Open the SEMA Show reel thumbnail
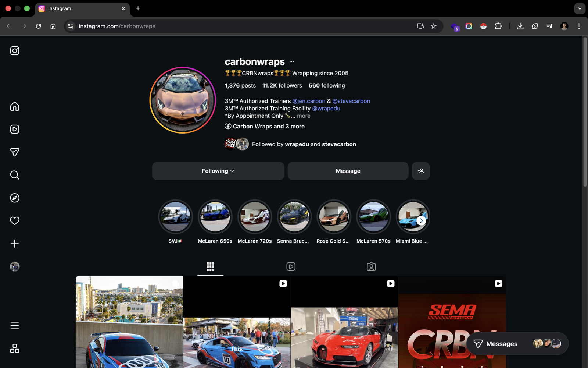 pyautogui.click(x=452, y=313)
